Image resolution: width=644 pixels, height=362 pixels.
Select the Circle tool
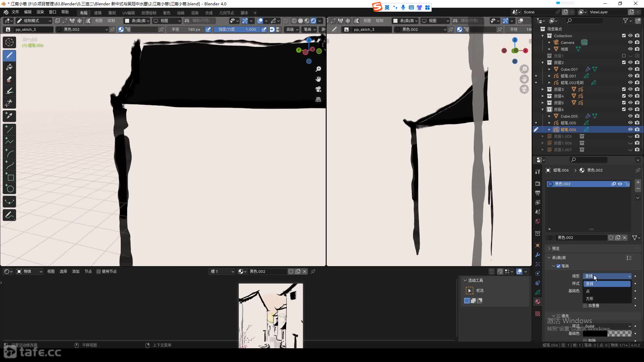(9, 189)
